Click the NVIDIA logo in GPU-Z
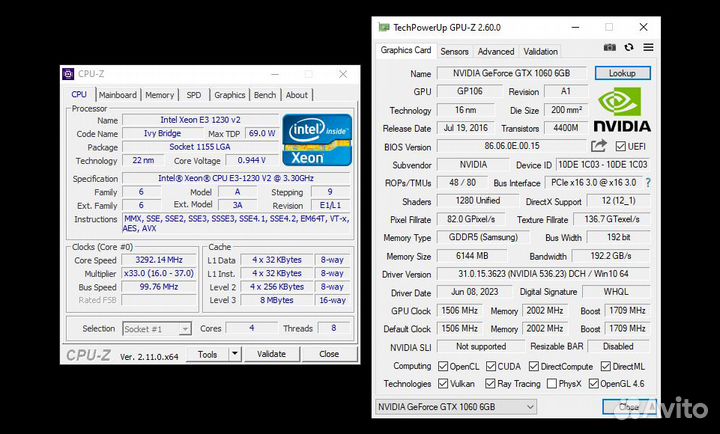 (622, 110)
